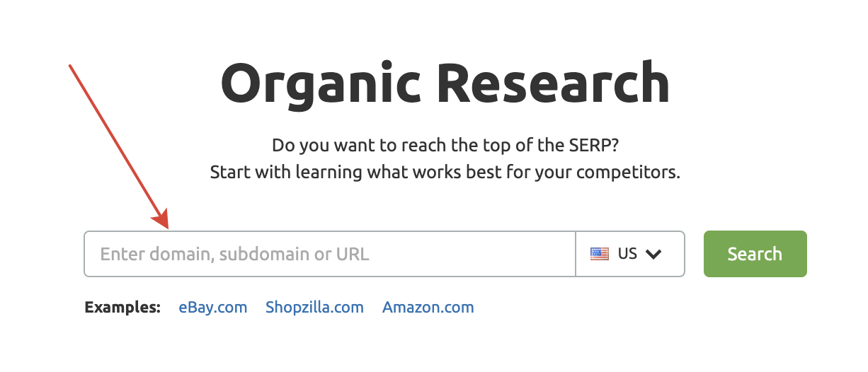The image size is (868, 372).
Task: Click the Organic Research heading
Action: point(445,85)
